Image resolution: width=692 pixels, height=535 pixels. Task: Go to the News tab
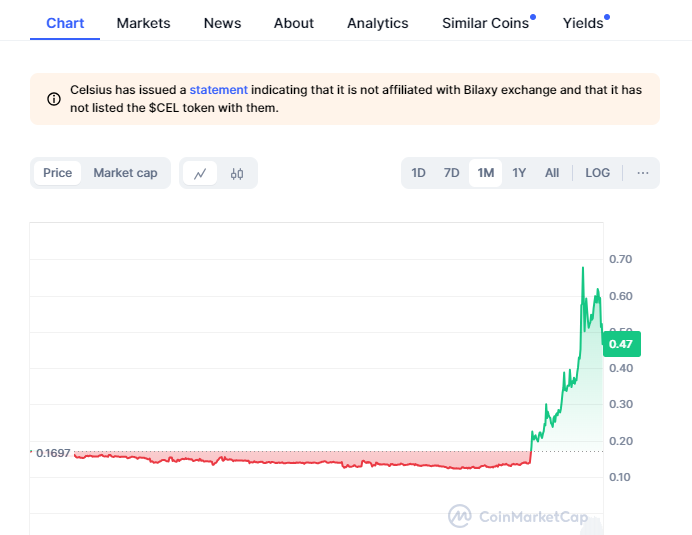coord(220,23)
